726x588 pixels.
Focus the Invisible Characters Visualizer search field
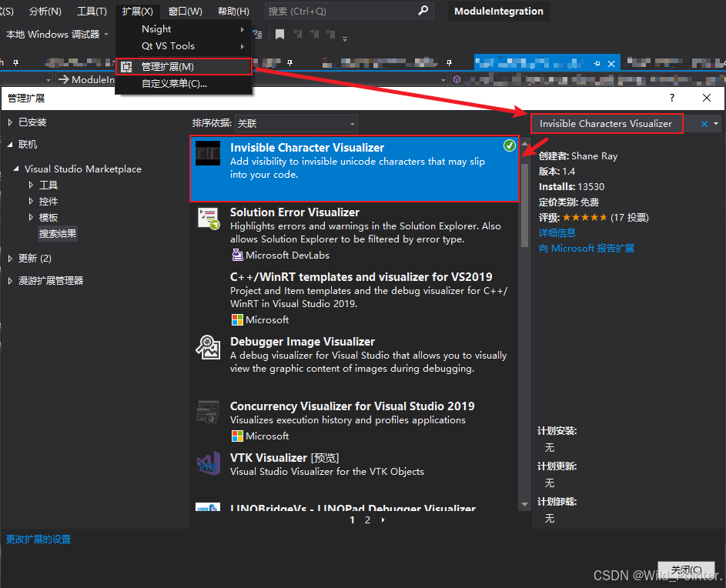pyautogui.click(x=607, y=124)
